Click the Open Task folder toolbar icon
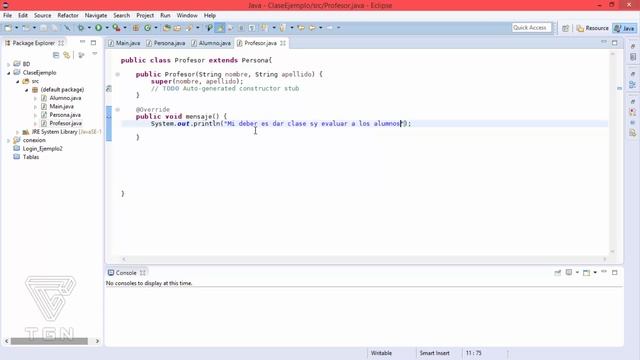 (177, 28)
